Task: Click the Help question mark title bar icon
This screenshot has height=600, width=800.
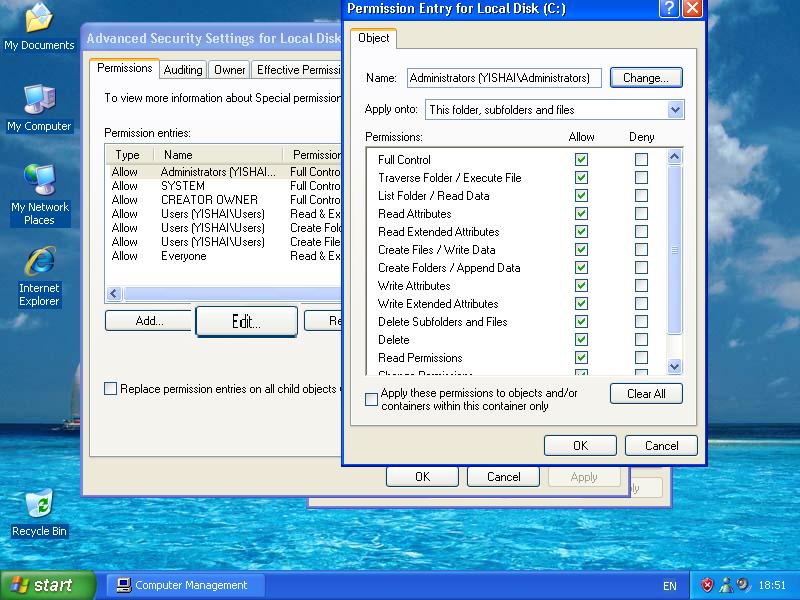Action: coord(669,9)
